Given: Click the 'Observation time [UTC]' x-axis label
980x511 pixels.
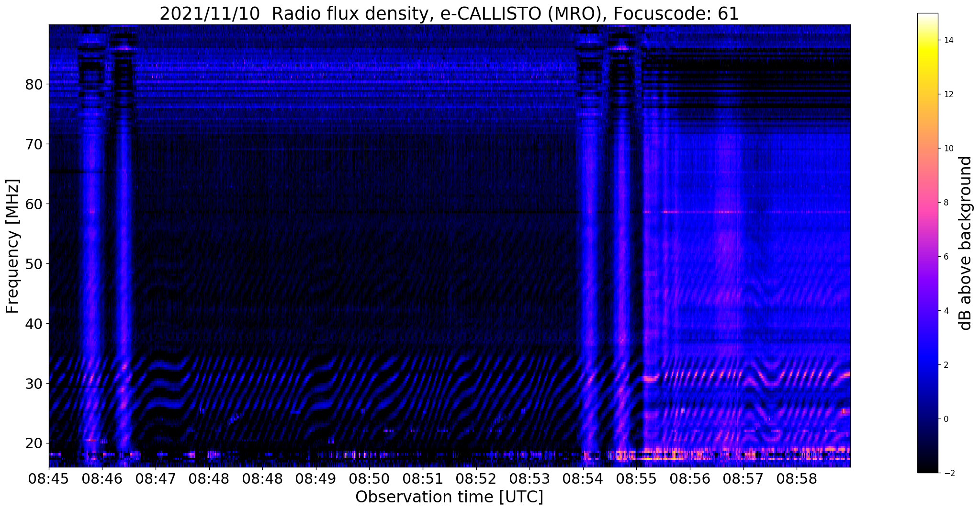Looking at the screenshot, I should tap(449, 497).
